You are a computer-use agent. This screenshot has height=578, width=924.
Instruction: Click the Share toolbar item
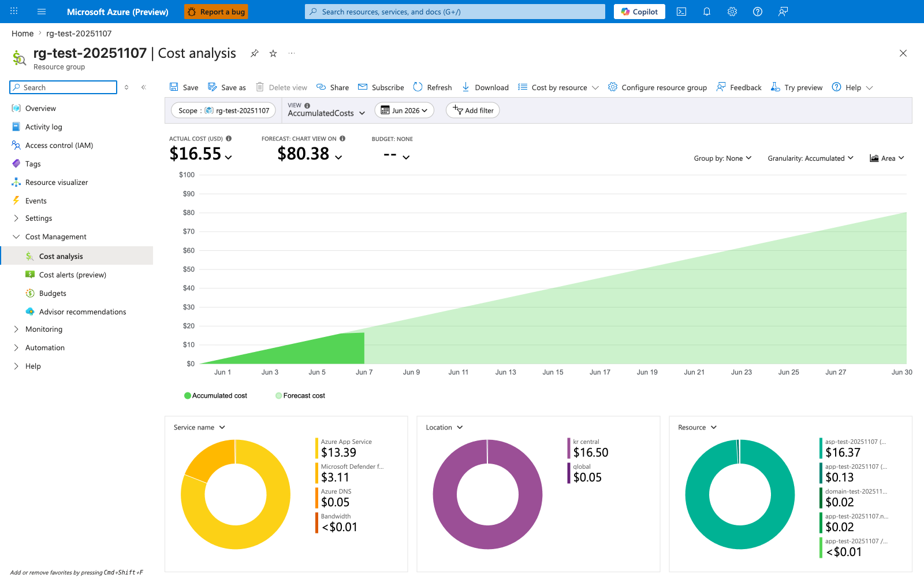(x=333, y=87)
